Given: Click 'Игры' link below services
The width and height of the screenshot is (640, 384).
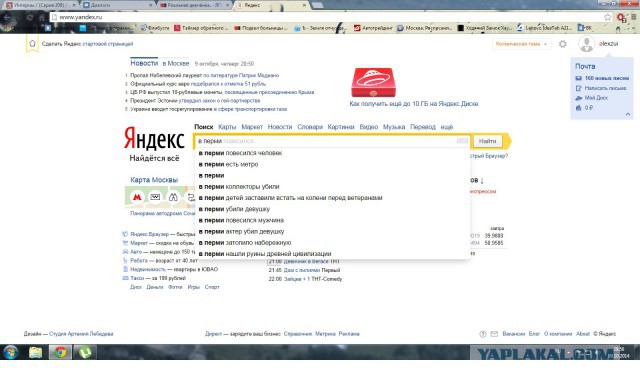Looking at the screenshot, I should point(193,287).
